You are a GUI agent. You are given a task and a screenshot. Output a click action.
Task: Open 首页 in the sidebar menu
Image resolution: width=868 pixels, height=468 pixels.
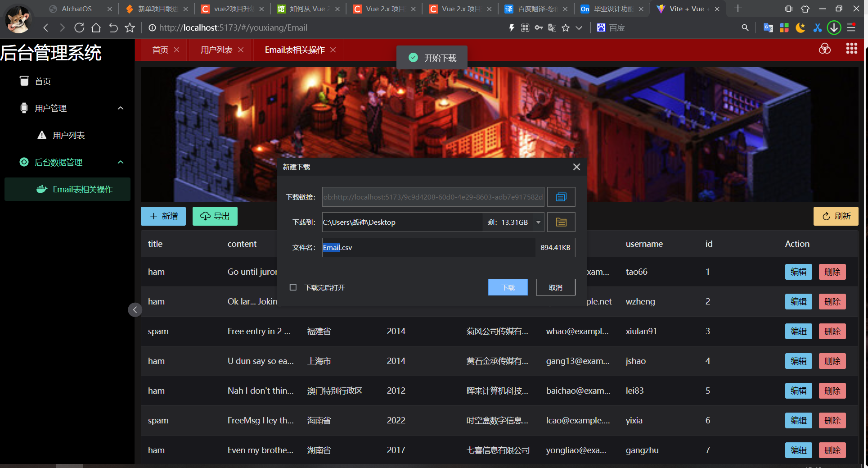click(67, 81)
